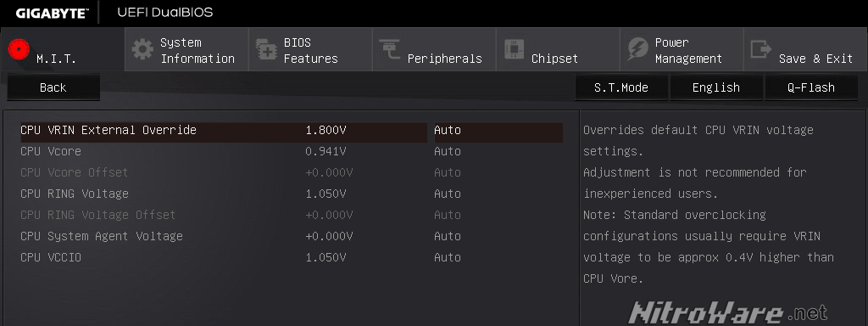The height and width of the screenshot is (326, 868).
Task: Click the Auto value for CPU RING Voltage Offset
Action: [x=448, y=215]
